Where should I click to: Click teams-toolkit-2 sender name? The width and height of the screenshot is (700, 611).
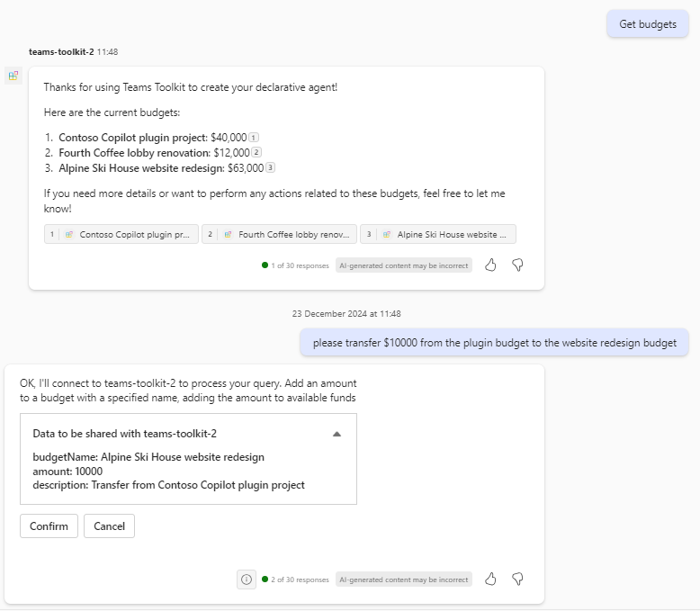coord(61,52)
